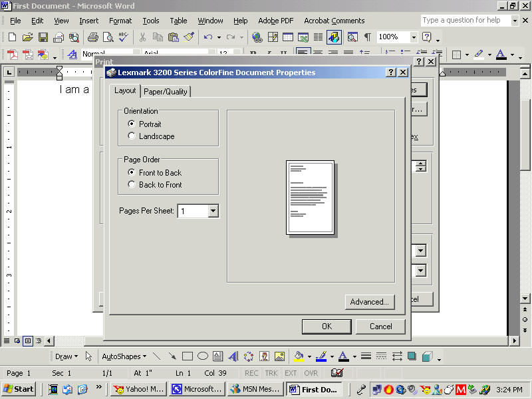Image resolution: width=532 pixels, height=399 pixels.
Task: Click the Fill Color paint bucket swatch
Action: (x=299, y=356)
